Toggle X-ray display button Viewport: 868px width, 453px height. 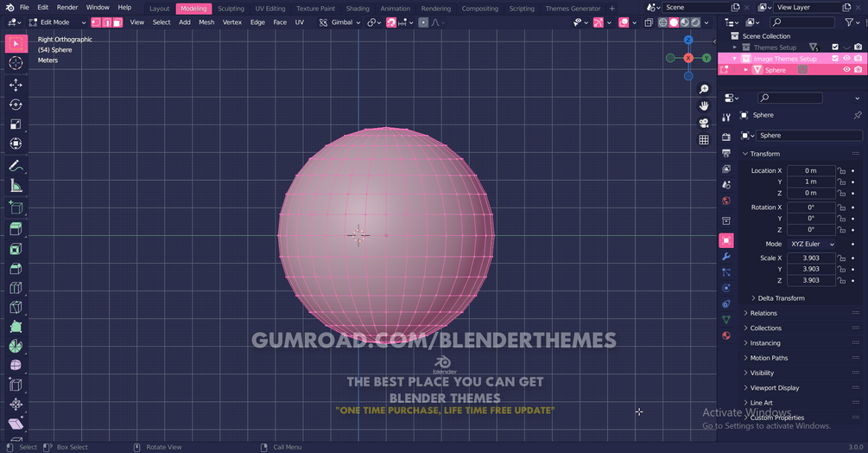coord(649,22)
